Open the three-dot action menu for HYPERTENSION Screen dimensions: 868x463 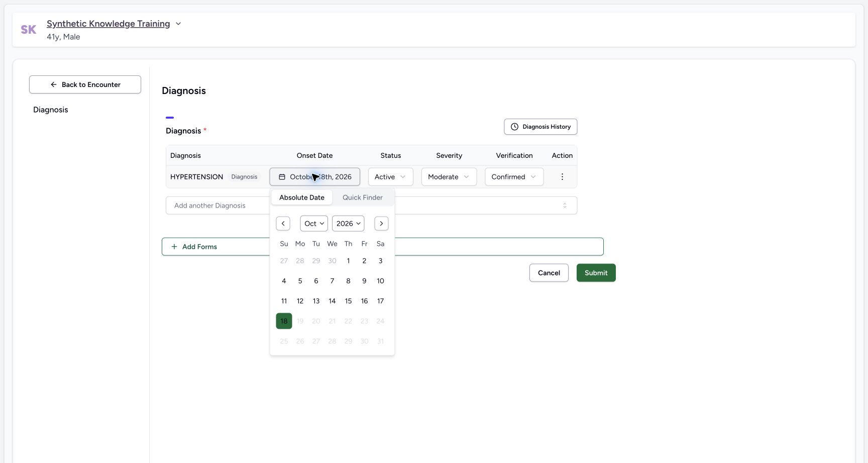[562, 177]
